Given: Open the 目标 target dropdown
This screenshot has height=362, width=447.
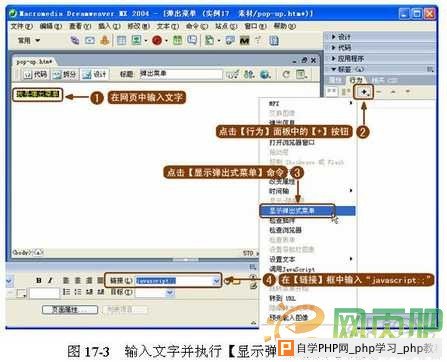Looking at the screenshot, I should click(155, 293).
